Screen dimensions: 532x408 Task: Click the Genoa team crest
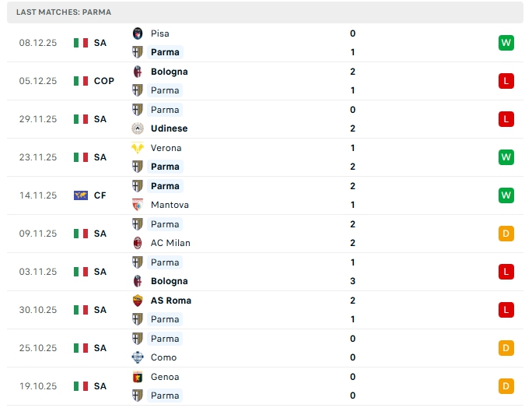point(138,377)
